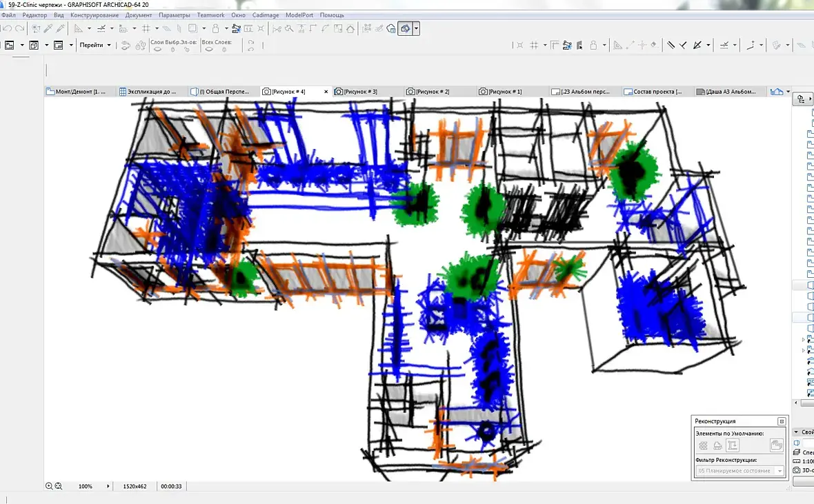Open the ModelPort menu
814x504 pixels.
coord(299,15)
